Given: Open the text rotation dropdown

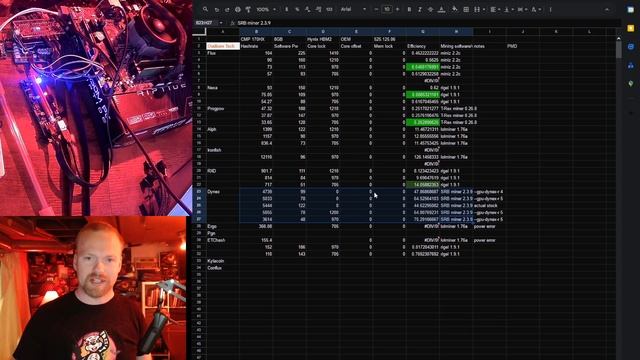Looking at the screenshot, I should click(536, 9).
